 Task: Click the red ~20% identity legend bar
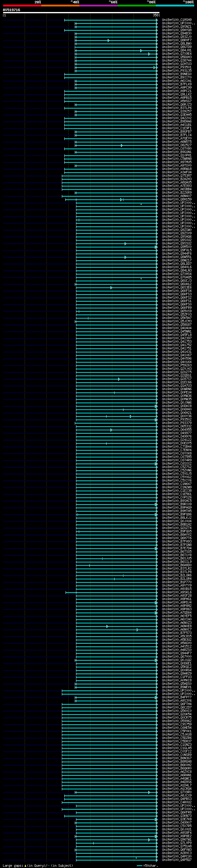click(x=22, y=6)
